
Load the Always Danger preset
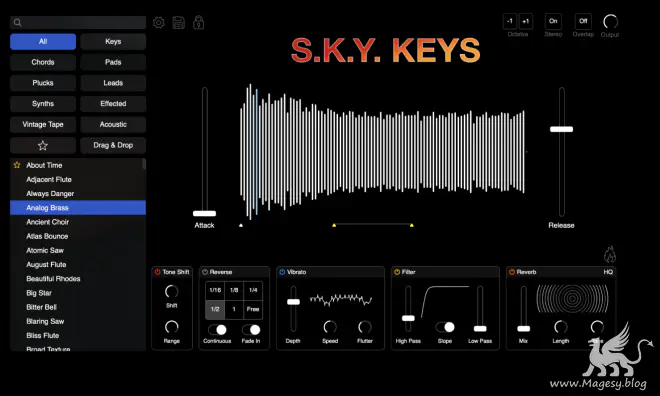coord(78,194)
